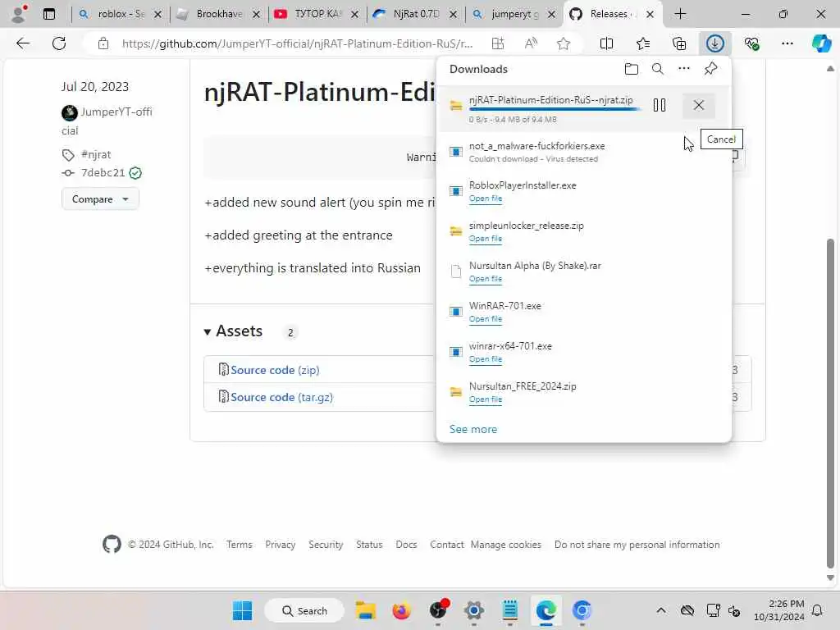Viewport: 840px width, 630px height.
Task: Switch to roblox search tab
Action: coord(120,14)
